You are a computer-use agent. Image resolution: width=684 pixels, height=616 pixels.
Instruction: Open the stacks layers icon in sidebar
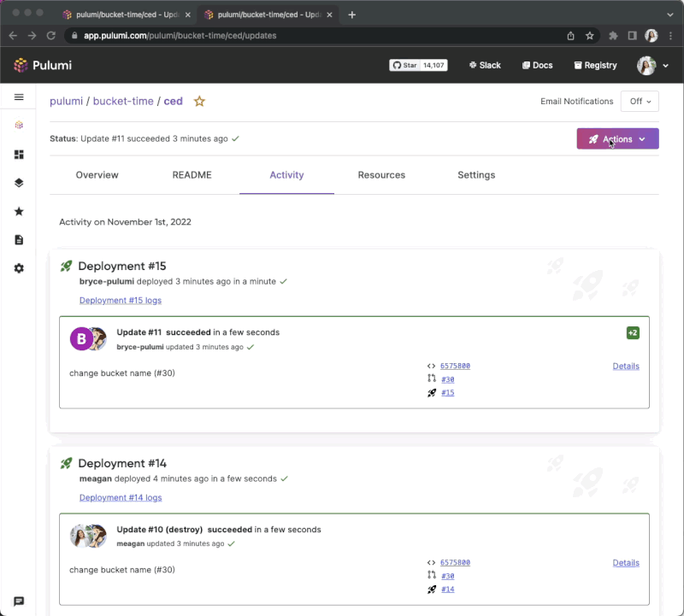pyautogui.click(x=19, y=183)
